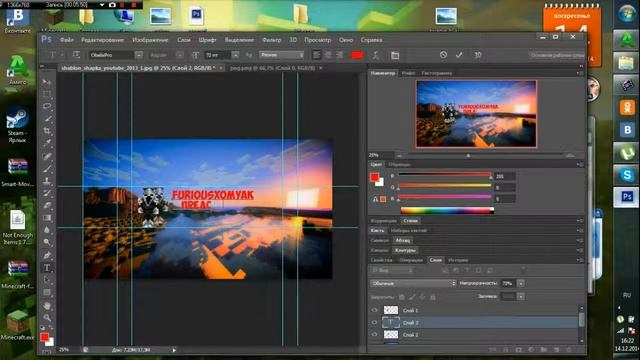The height and width of the screenshot is (360, 640).
Task: Click the 3D text button in options bar
Action: coord(478,55)
